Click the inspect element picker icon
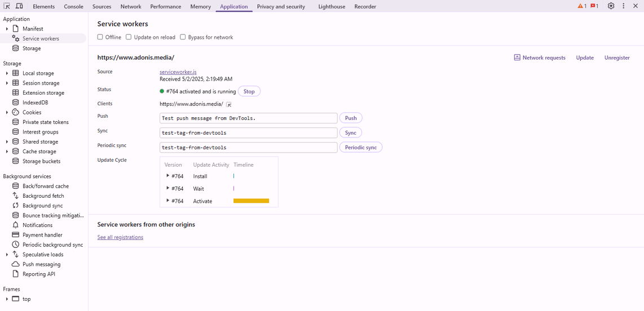Screen dimensions: 644x311 [7, 6]
